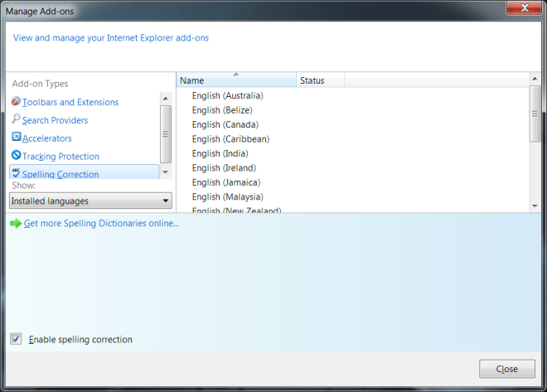Sort the list by Name column header
This screenshot has height=392, width=547.
tap(236, 80)
